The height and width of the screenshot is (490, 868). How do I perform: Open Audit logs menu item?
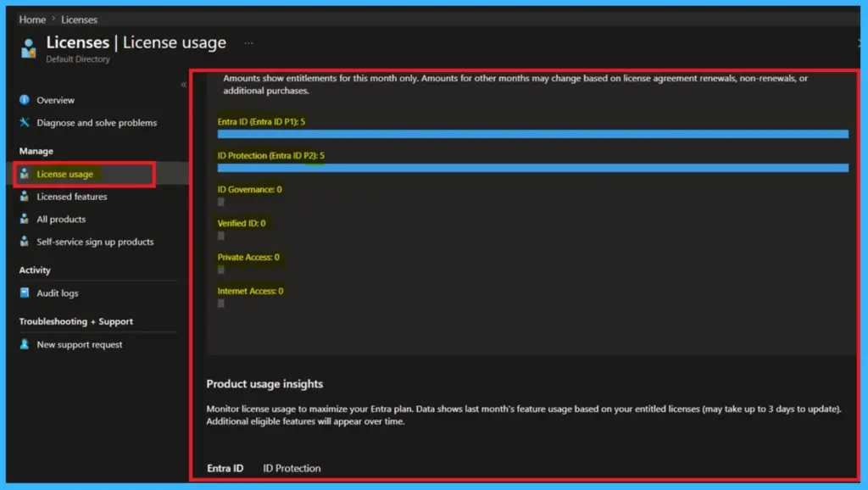(x=58, y=293)
